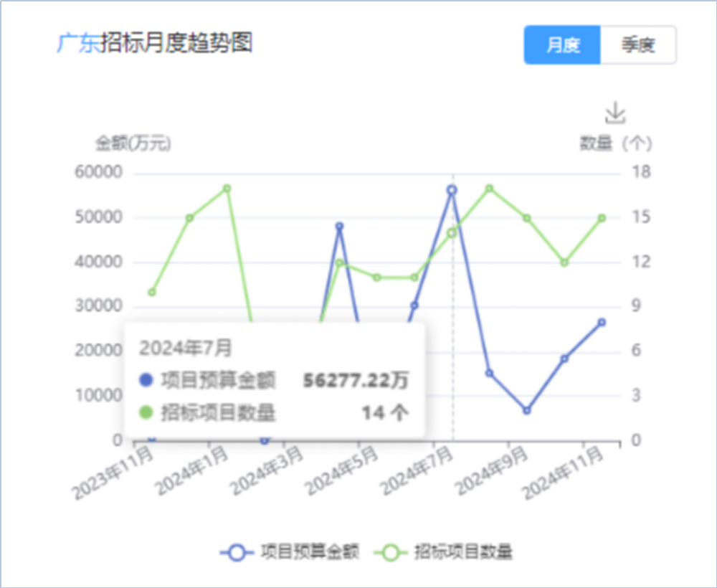The height and width of the screenshot is (588, 717).
Task: Click the 广东 region link
Action: pos(79,44)
